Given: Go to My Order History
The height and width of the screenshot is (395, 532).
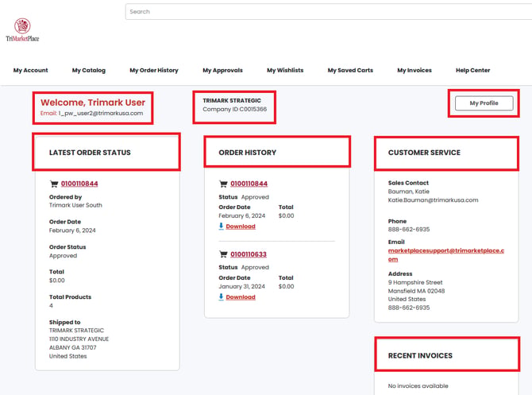Looking at the screenshot, I should (x=154, y=70).
